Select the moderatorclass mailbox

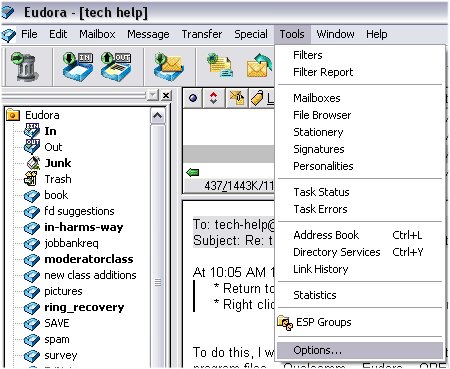89,259
